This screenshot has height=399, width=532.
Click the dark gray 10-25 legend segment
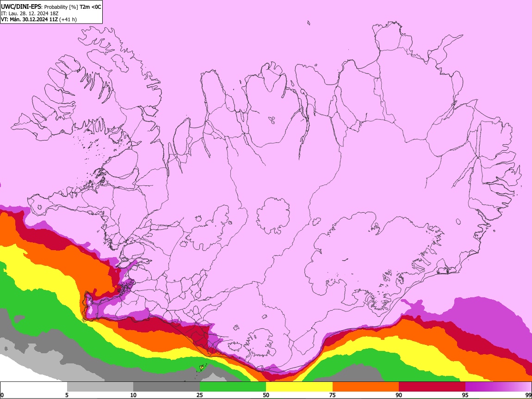[167, 387]
